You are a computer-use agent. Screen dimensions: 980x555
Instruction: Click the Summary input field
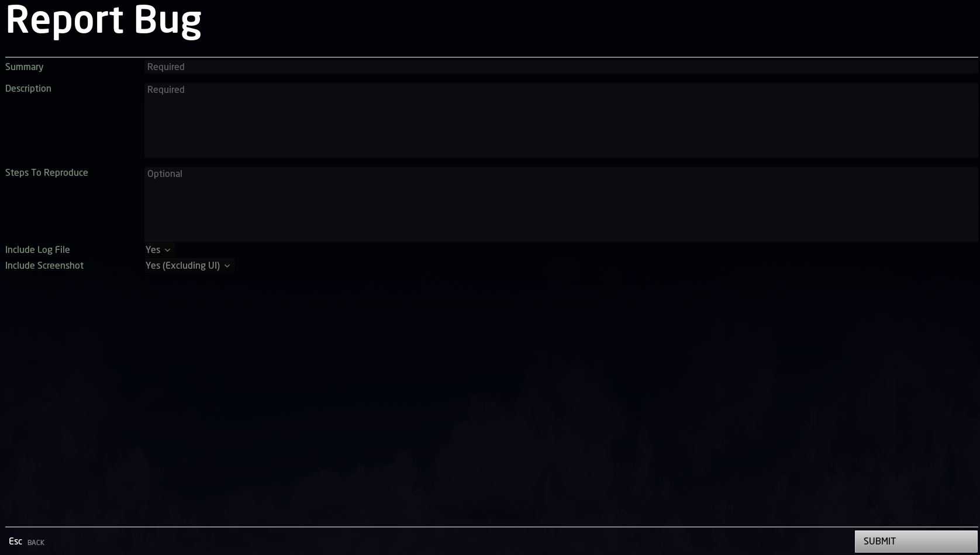pyautogui.click(x=561, y=67)
